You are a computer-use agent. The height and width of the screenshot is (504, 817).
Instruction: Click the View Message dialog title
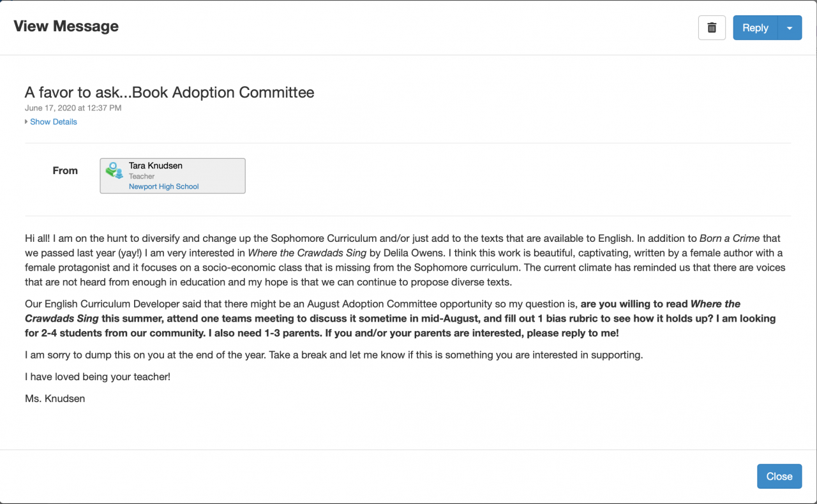[66, 26]
